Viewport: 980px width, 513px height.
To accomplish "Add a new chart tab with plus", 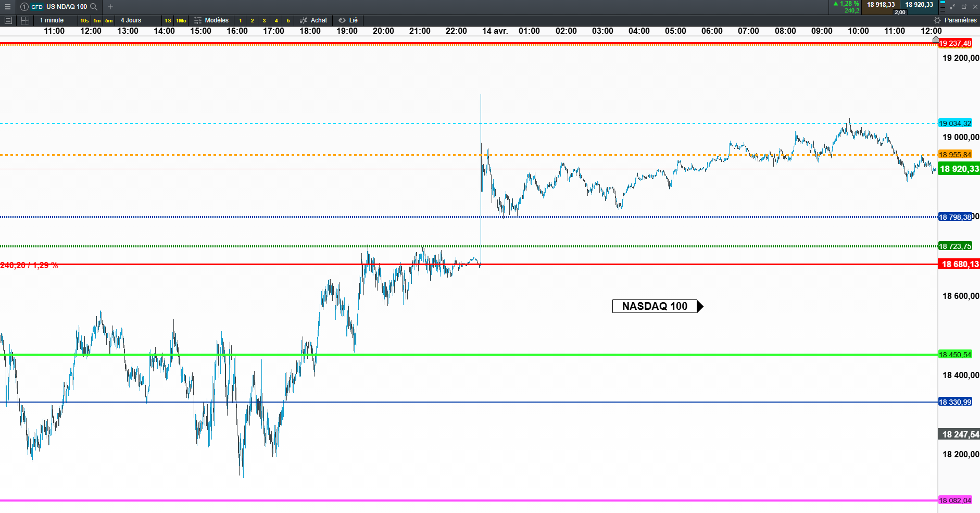I will (x=110, y=7).
